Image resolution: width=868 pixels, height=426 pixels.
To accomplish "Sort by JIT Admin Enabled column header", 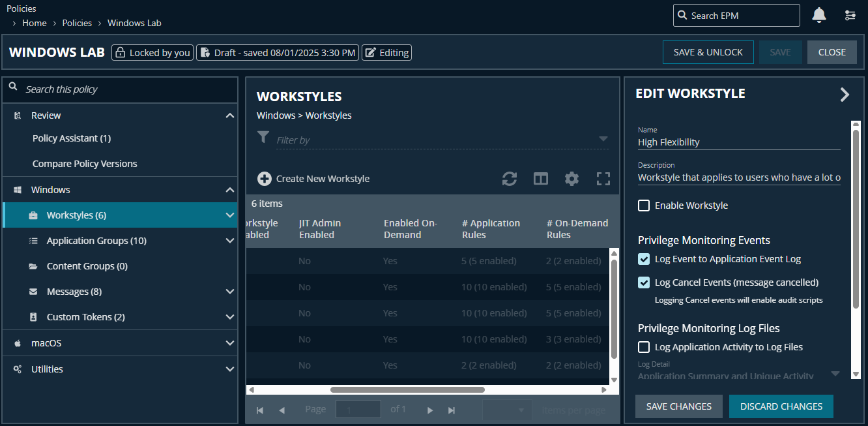I will tap(320, 229).
